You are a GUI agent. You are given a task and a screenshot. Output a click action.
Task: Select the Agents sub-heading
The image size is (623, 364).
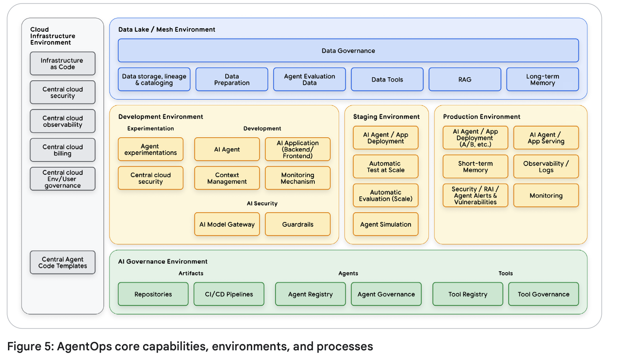pyautogui.click(x=348, y=273)
